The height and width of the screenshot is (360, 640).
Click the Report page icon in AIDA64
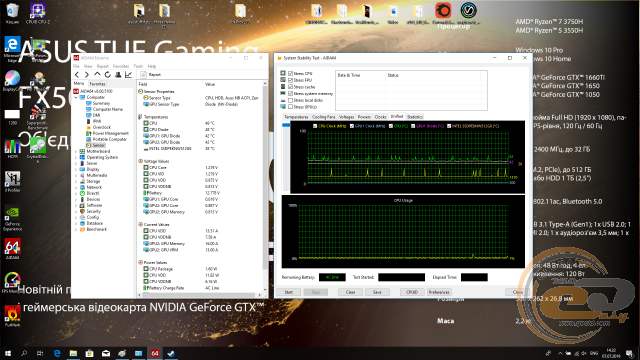point(143,75)
